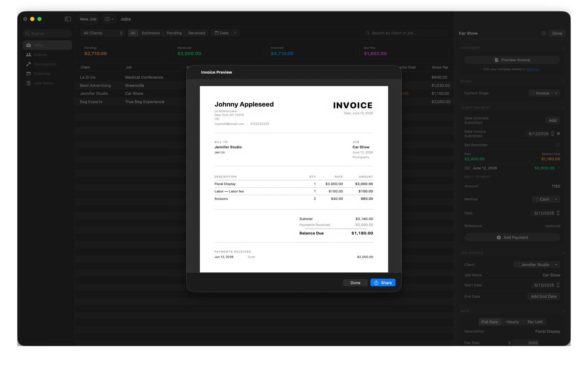The width and height of the screenshot is (588, 368).
Task: Adjust the Date Invoice Submitted stepper
Action: pos(552,134)
